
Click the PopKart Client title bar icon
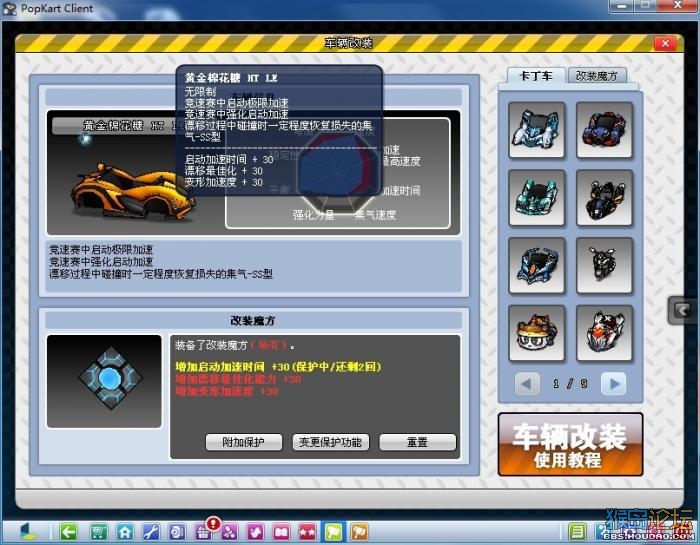click(x=9, y=8)
